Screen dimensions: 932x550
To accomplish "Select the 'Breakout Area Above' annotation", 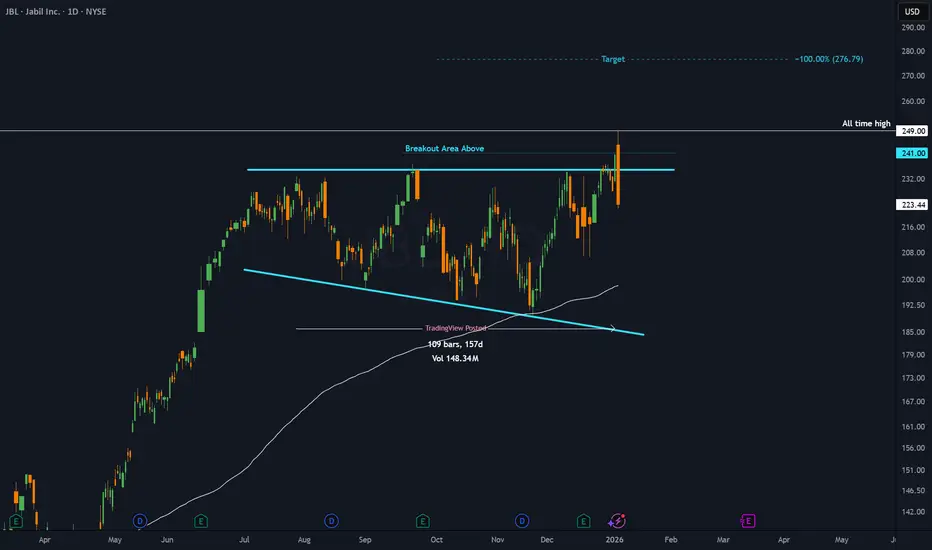I will click(x=445, y=149).
